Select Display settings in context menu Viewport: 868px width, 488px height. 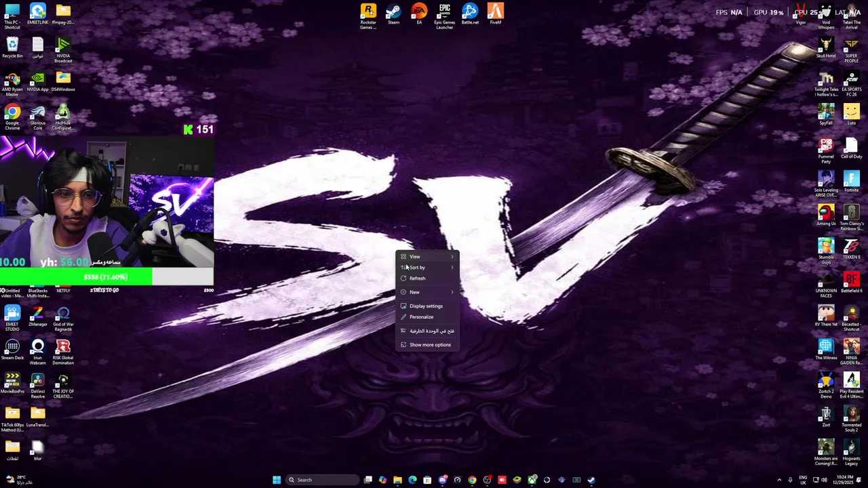(x=427, y=306)
